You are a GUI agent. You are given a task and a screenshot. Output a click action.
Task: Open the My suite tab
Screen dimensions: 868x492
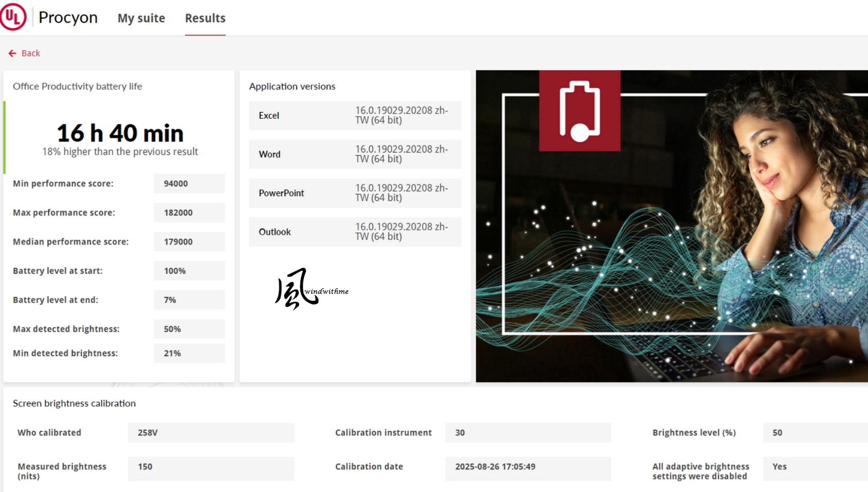pos(141,18)
